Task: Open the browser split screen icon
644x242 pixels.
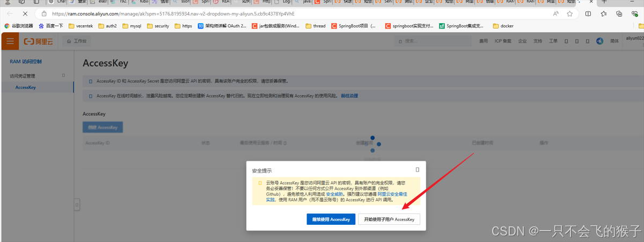Action: pyautogui.click(x=588, y=13)
